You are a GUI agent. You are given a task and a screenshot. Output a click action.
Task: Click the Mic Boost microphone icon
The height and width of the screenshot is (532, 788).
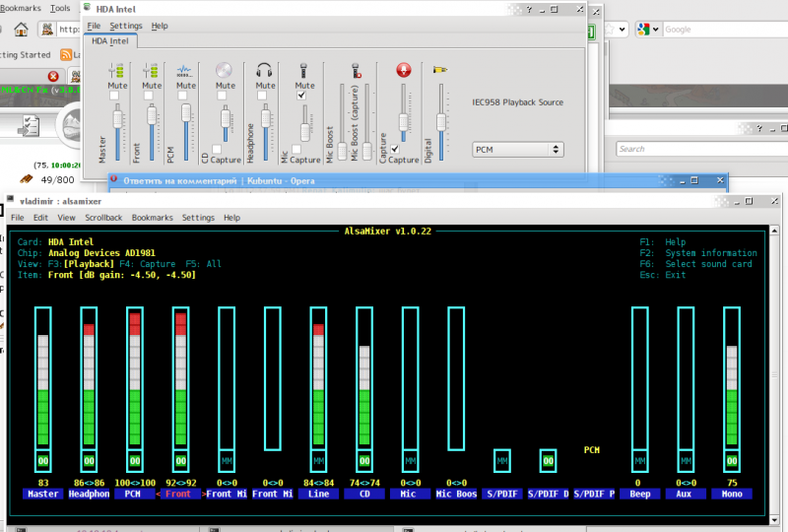click(x=356, y=70)
